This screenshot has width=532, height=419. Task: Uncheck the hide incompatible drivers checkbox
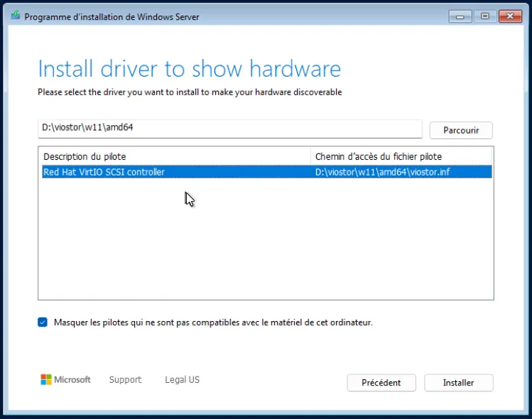click(43, 322)
